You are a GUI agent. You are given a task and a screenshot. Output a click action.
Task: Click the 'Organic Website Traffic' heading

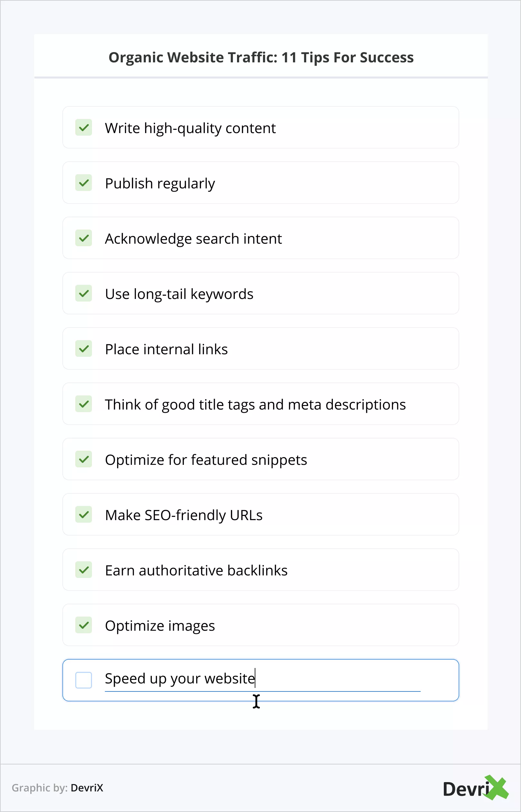tap(261, 58)
